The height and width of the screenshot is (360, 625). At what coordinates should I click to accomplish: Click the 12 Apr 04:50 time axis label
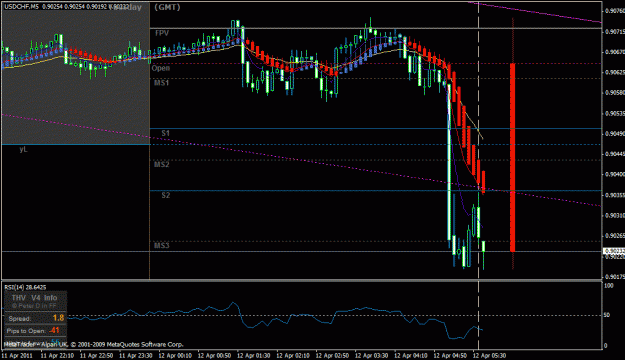tap(450, 355)
